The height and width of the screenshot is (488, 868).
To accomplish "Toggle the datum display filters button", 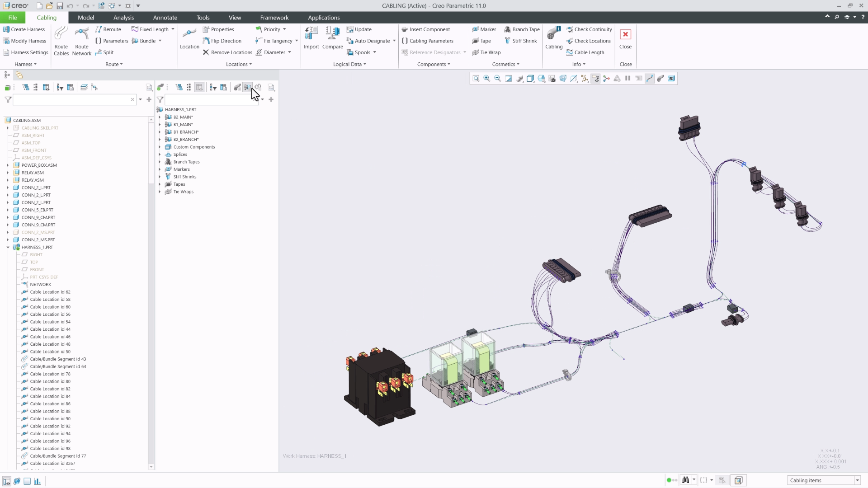I will point(585,79).
